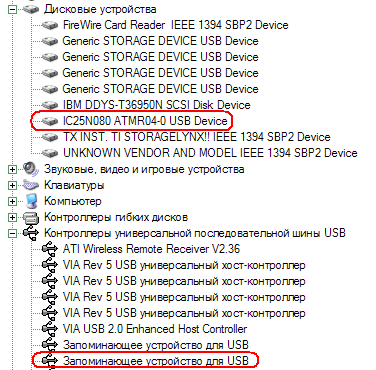Click the floppy disk controllers icon

coord(31,217)
